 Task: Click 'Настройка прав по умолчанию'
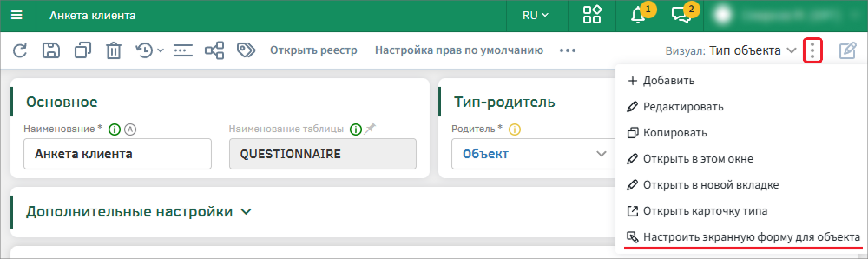coord(459,50)
